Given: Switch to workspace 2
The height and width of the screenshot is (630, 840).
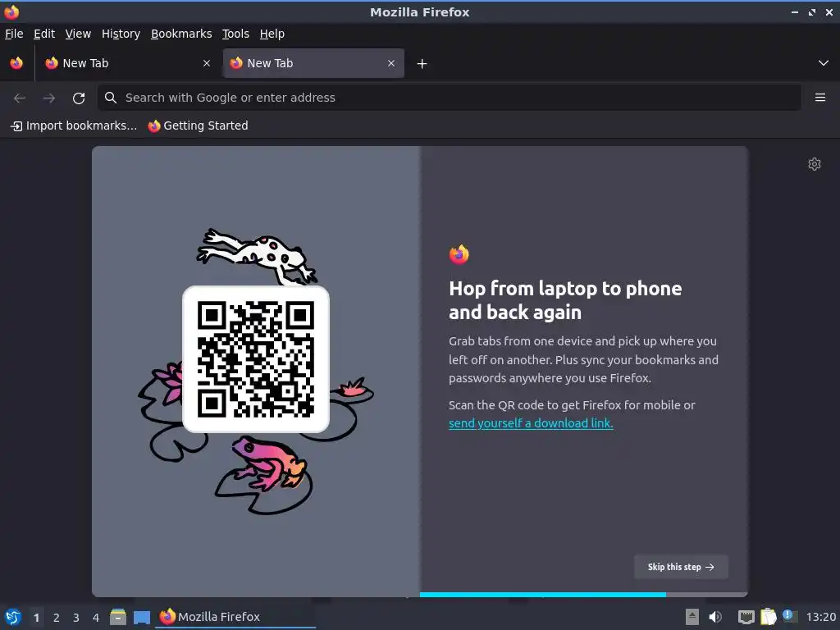Looking at the screenshot, I should [x=57, y=618].
